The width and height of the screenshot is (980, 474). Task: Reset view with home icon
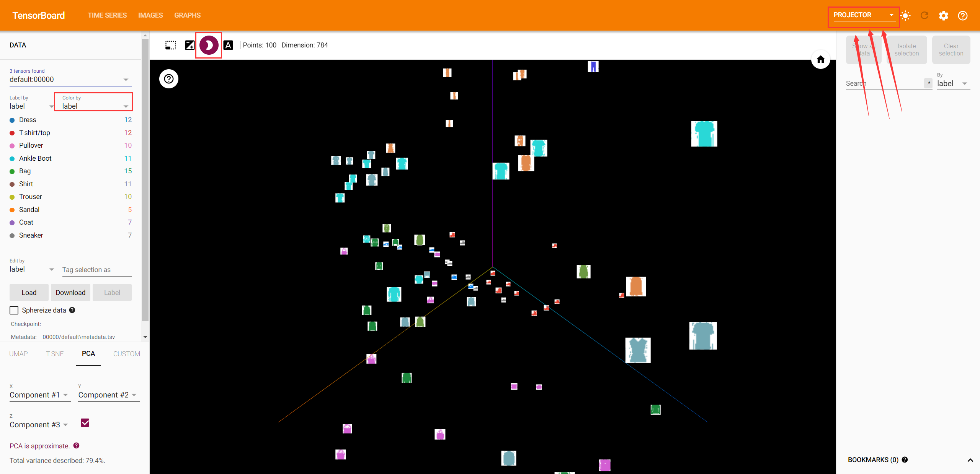click(820, 60)
